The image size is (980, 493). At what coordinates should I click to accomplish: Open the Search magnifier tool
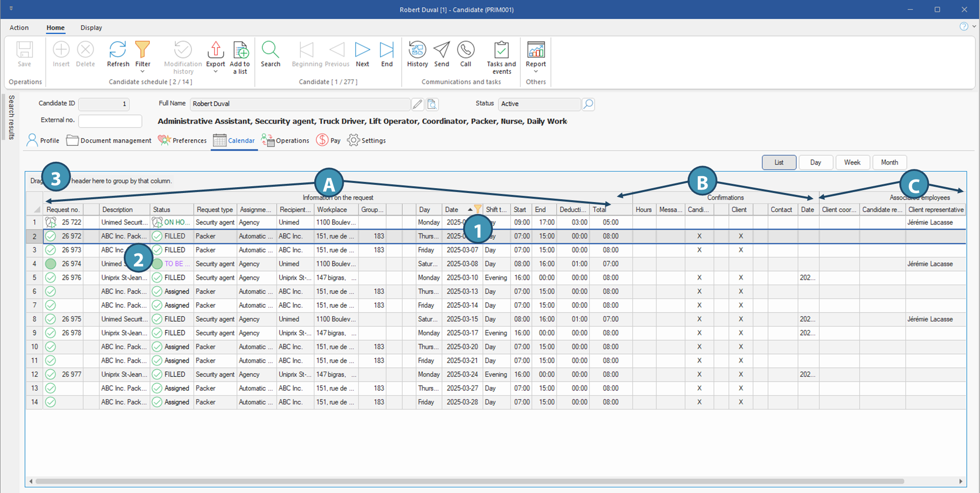(x=270, y=50)
